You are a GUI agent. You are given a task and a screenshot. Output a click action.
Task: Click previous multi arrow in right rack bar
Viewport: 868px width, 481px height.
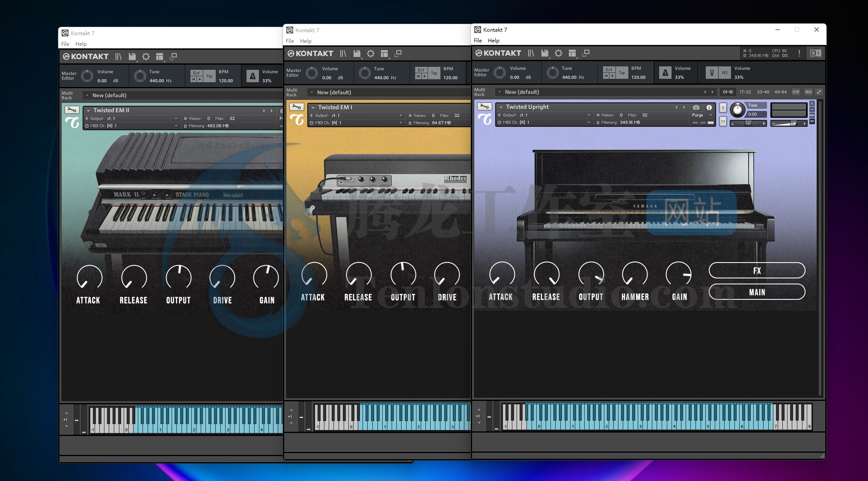point(705,92)
